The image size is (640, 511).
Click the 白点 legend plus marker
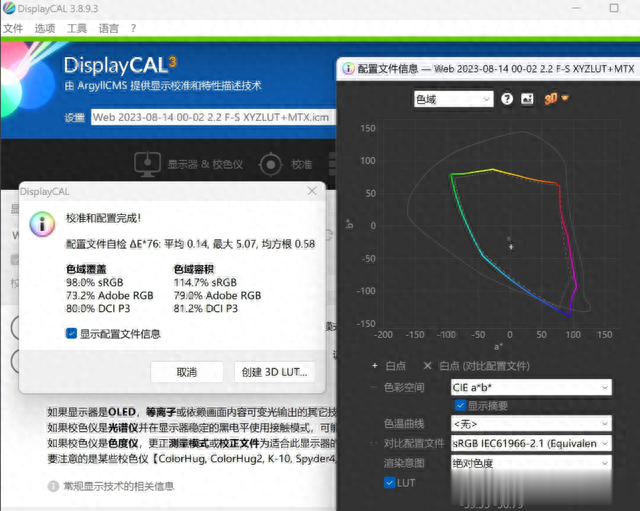[375, 366]
